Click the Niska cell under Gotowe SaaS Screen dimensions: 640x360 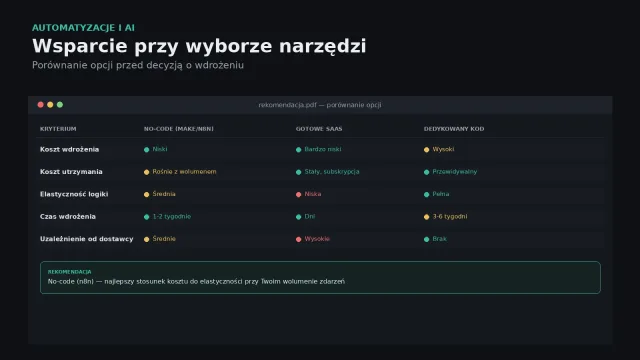click(313, 194)
